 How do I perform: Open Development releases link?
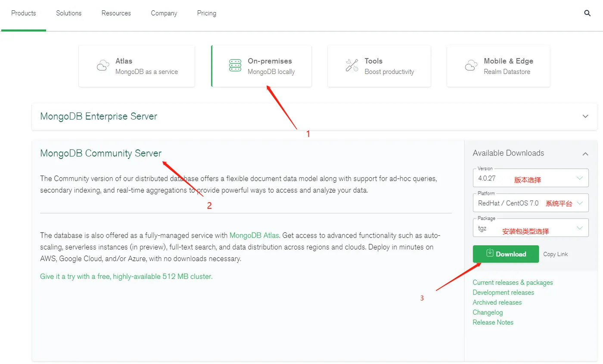(503, 293)
